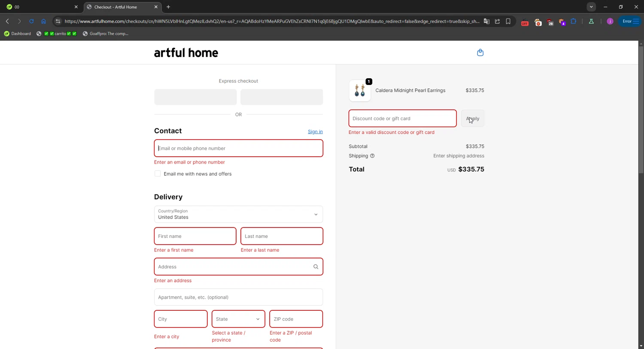This screenshot has height=349, width=644.
Task: Click the '$335.75' total amount
Action: (x=471, y=169)
